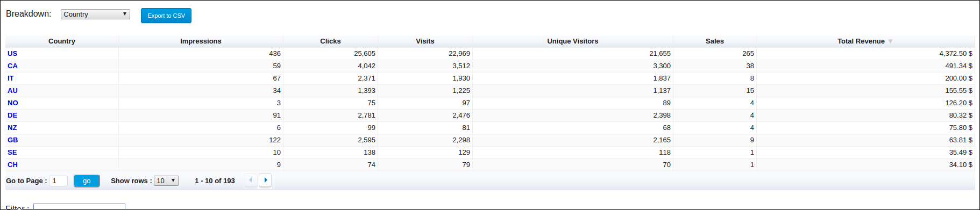Screen dimensions: 980x210
Task: Open the IT country link
Action: [11, 78]
